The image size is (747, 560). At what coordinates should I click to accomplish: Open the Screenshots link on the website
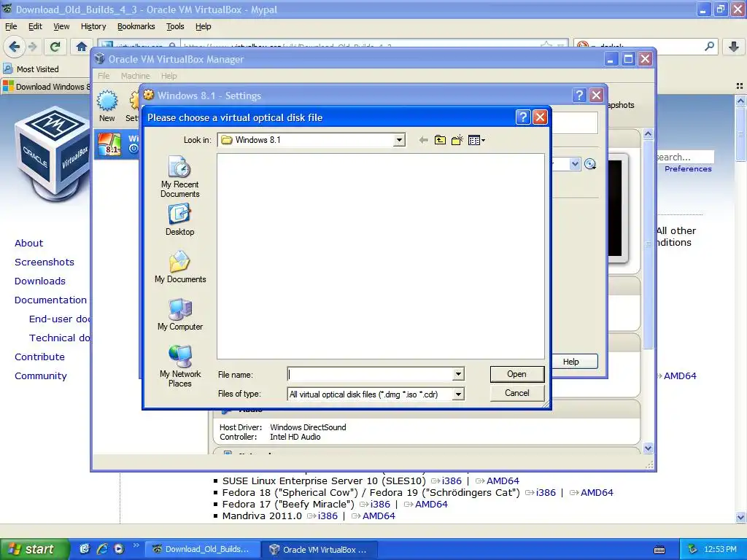[44, 262]
